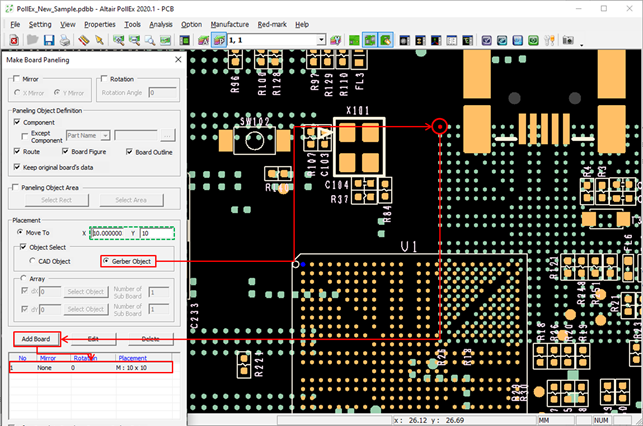The image size is (643, 426).
Task: Enable the Mirror checkbox
Action: (17, 79)
